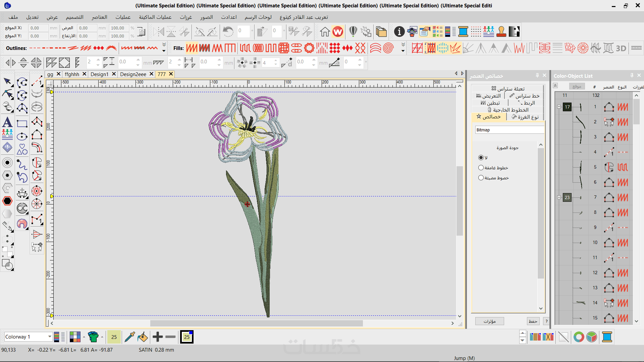The height and width of the screenshot is (362, 644).
Task: Select the first radio option 'لا'
Action: click(481, 158)
